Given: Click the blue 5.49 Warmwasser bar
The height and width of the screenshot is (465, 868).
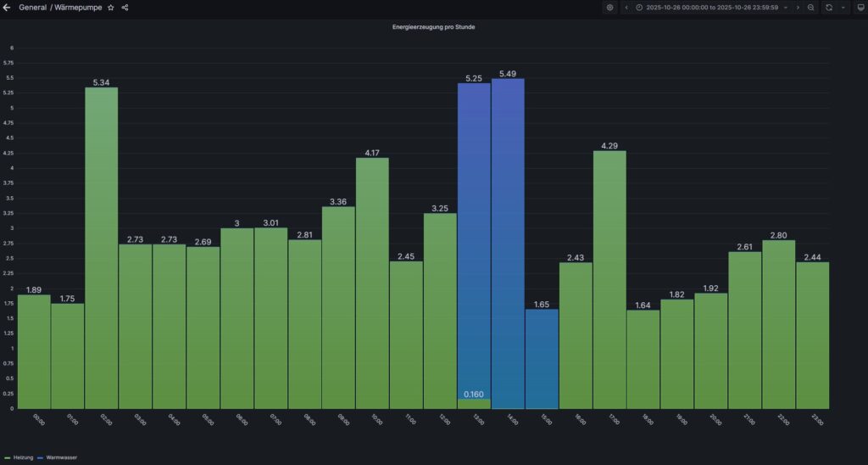Looking at the screenshot, I should click(508, 246).
